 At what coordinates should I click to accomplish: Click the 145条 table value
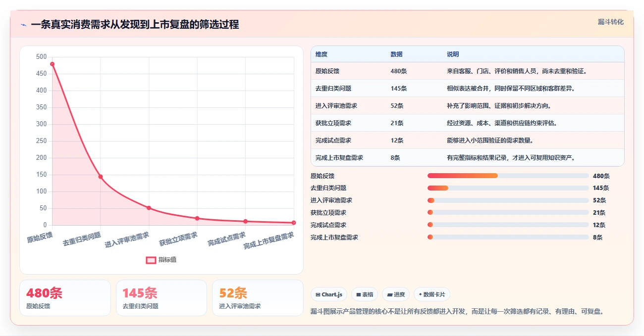pos(399,89)
